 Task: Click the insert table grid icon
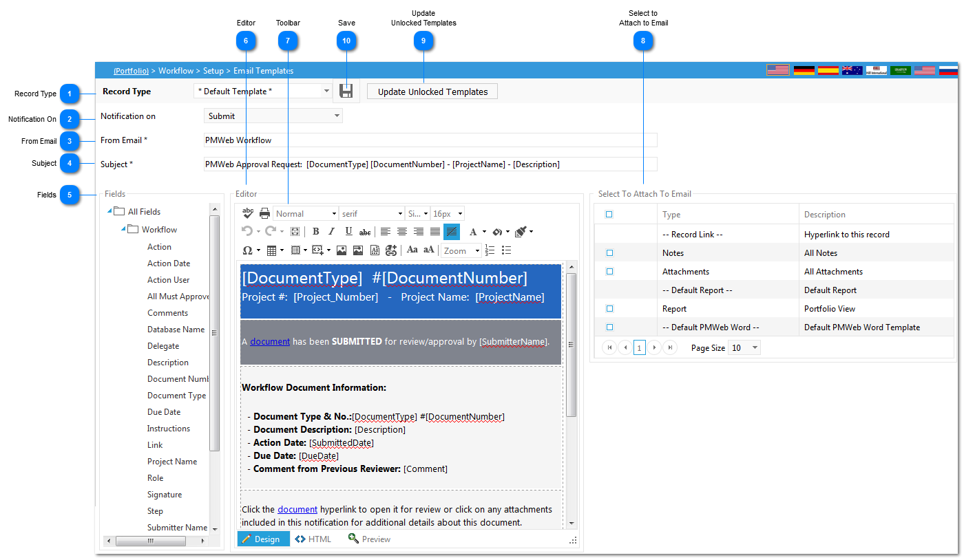[x=271, y=250]
